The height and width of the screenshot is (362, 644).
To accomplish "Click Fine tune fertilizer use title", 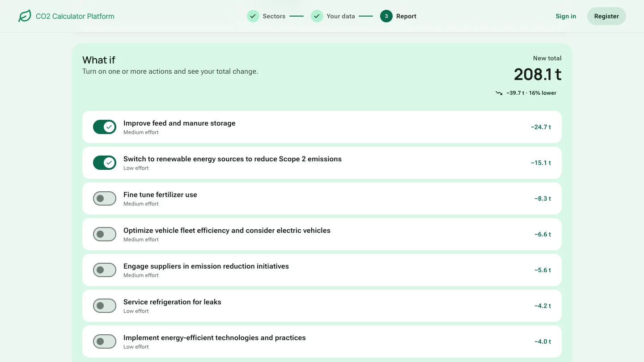I will point(160,194).
